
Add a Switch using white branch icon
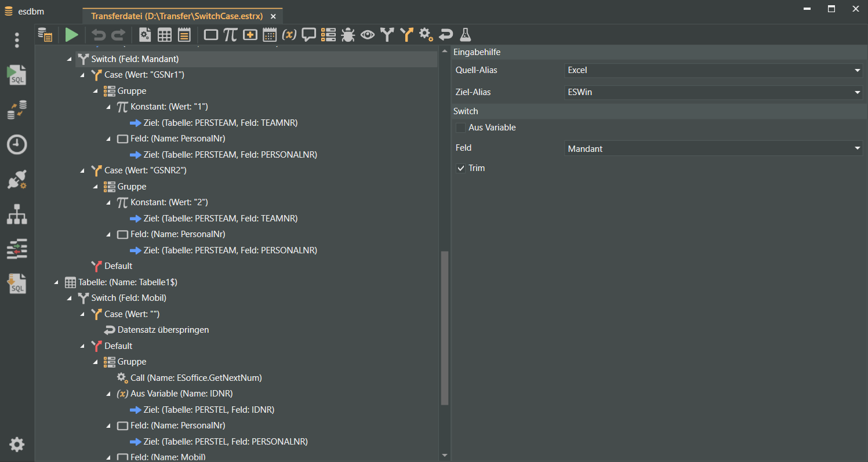click(x=387, y=35)
